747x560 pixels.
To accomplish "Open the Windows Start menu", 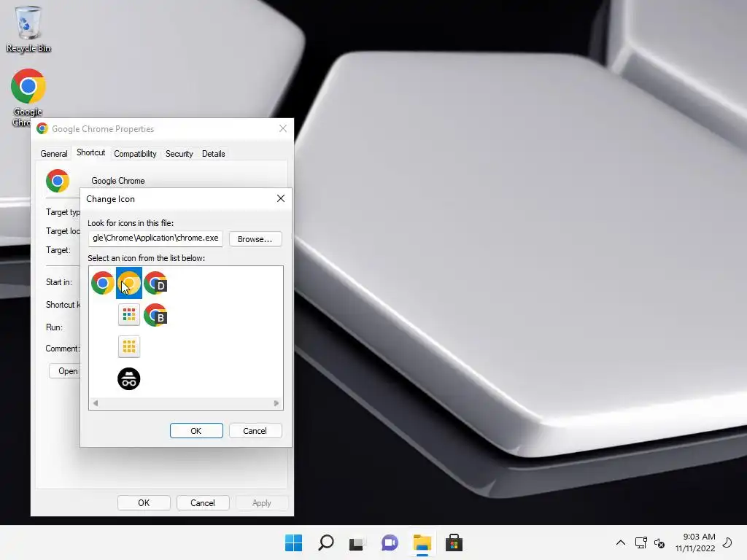I will pyautogui.click(x=293, y=542).
